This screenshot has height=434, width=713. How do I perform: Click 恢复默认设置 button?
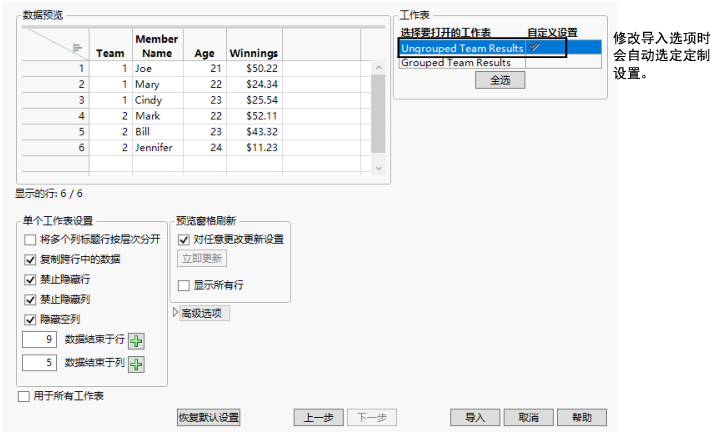coord(209,417)
